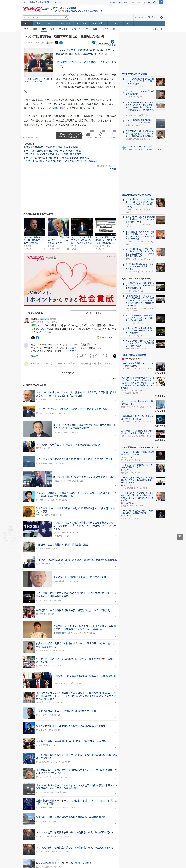The image size is (186, 868).
Task: Open list article トランプ大統領、暗号資産関連で2277億円
Action: 74,459
